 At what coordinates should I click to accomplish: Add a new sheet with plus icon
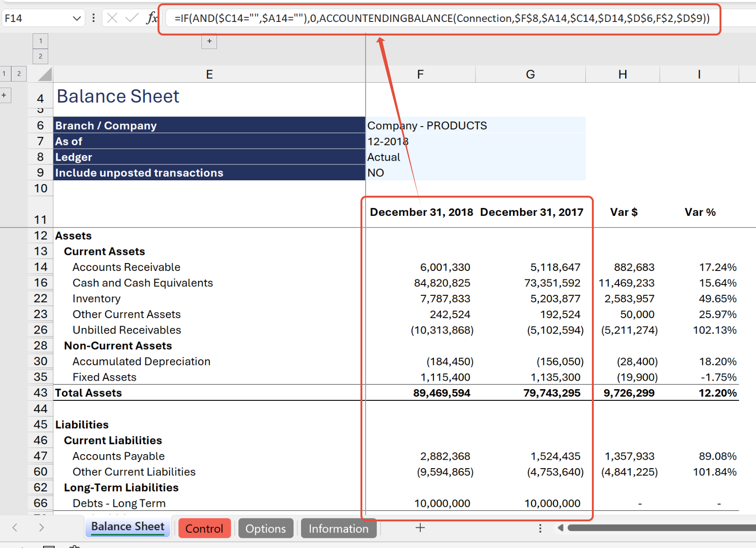click(x=420, y=528)
